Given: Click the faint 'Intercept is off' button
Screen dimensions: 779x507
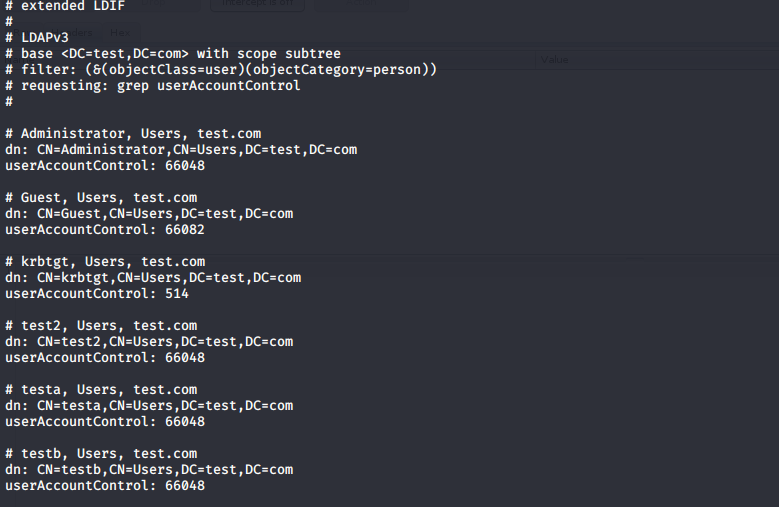Looking at the screenshot, I should (x=257, y=4).
